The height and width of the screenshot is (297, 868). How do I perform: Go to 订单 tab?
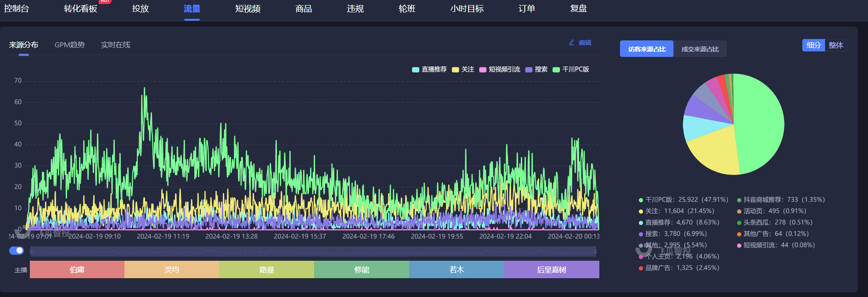point(527,9)
